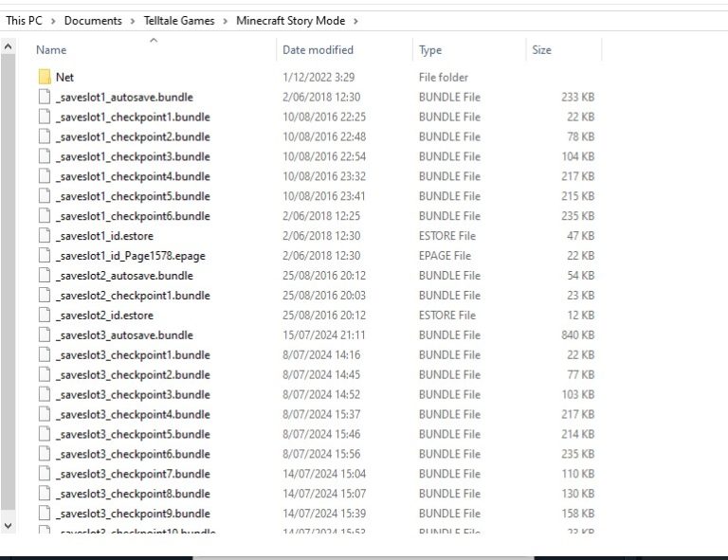Click date 15/07/2024 21:11
Viewport: 728px width, 560px height.
(x=324, y=335)
